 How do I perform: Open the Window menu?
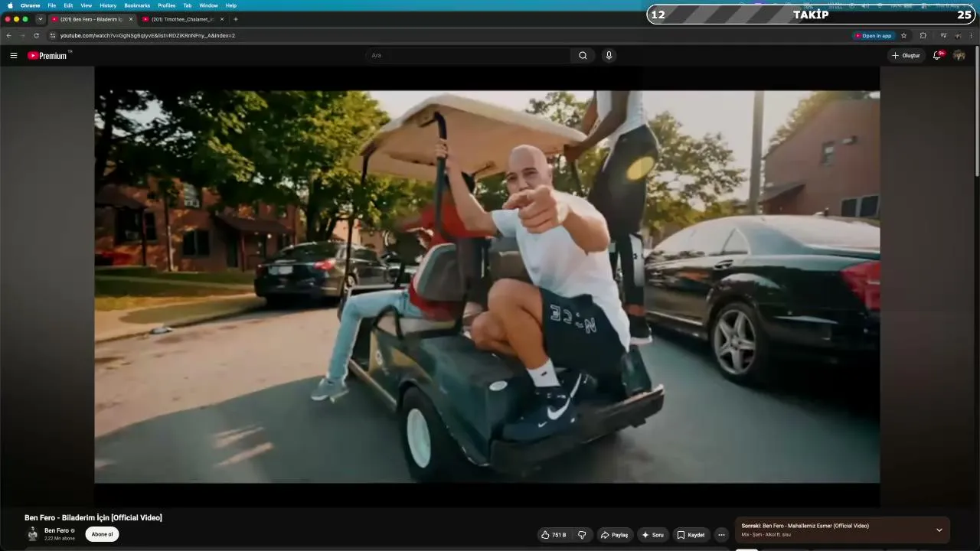click(x=208, y=5)
